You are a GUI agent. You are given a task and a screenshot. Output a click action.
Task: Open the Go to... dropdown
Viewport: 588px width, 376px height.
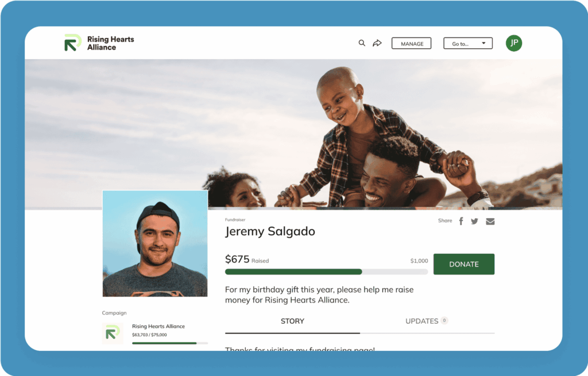click(x=467, y=44)
